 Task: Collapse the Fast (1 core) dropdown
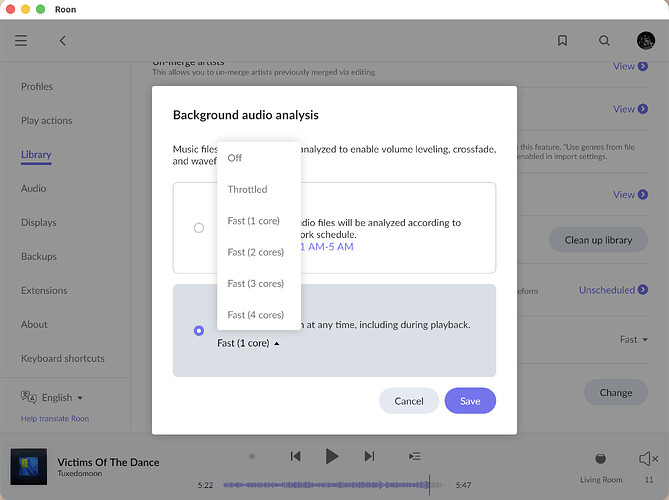point(248,343)
